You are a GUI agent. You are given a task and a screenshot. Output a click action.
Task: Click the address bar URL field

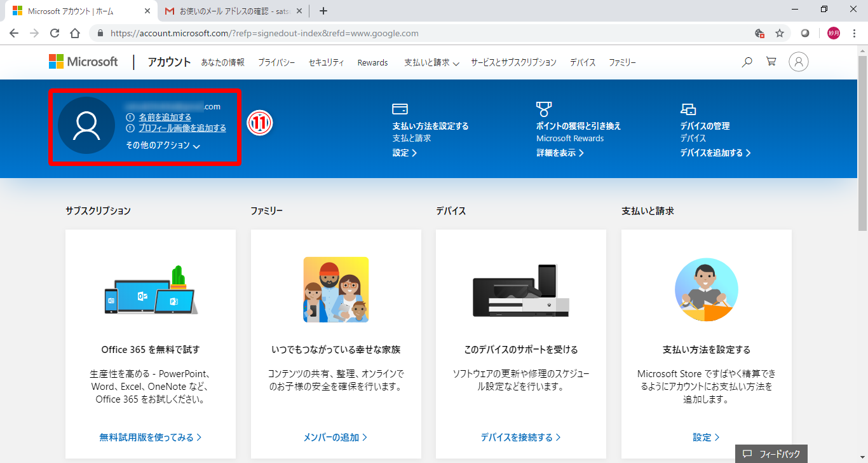tap(419, 33)
